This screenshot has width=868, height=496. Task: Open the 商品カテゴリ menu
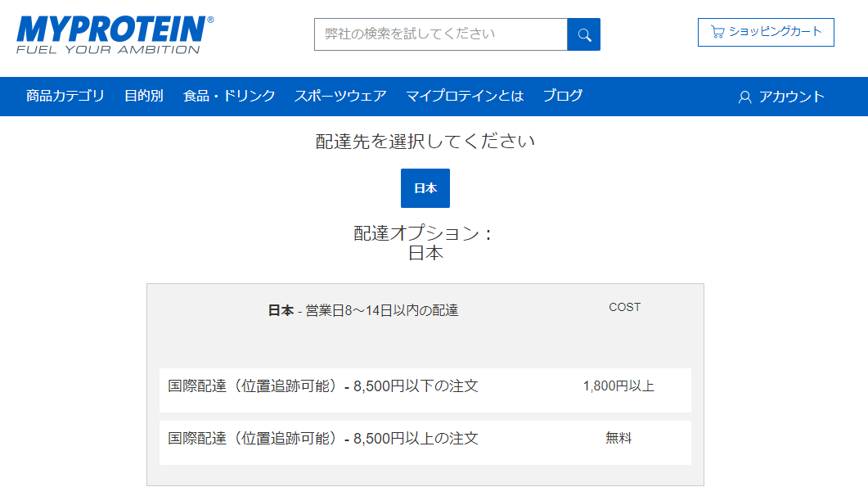pos(65,97)
